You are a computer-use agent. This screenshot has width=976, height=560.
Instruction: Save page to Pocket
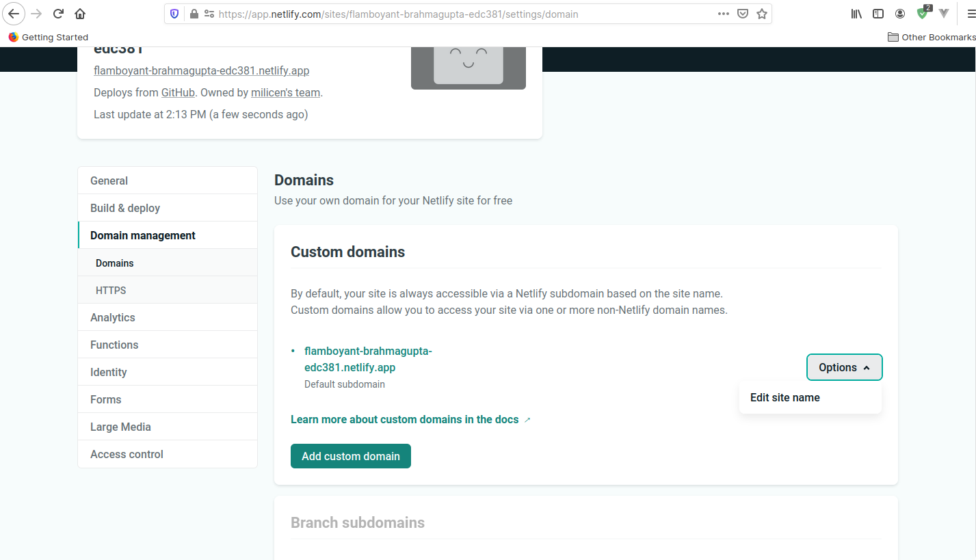coord(743,14)
